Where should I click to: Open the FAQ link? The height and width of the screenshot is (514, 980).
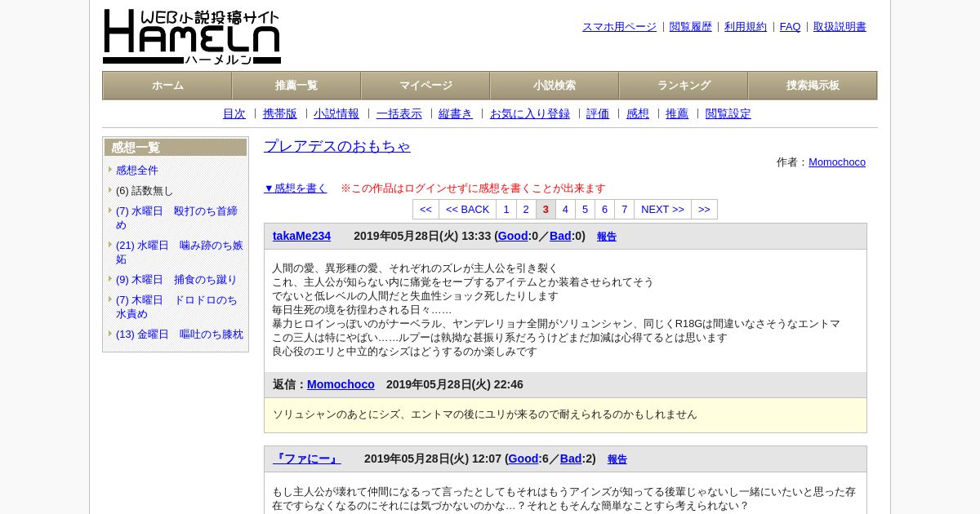tap(791, 27)
